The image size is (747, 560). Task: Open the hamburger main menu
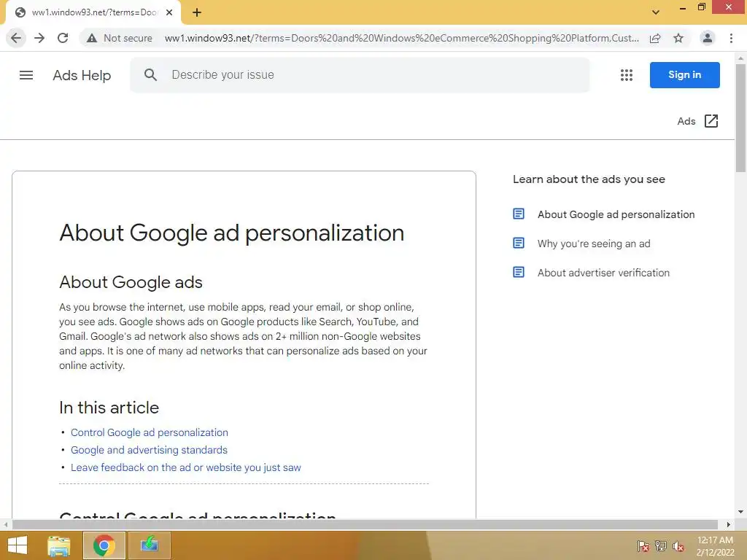point(26,75)
